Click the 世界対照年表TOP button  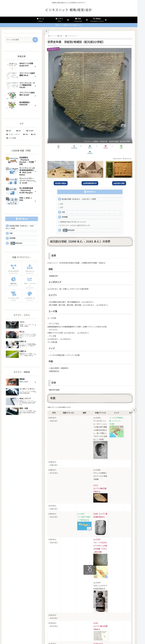click(90, 183)
